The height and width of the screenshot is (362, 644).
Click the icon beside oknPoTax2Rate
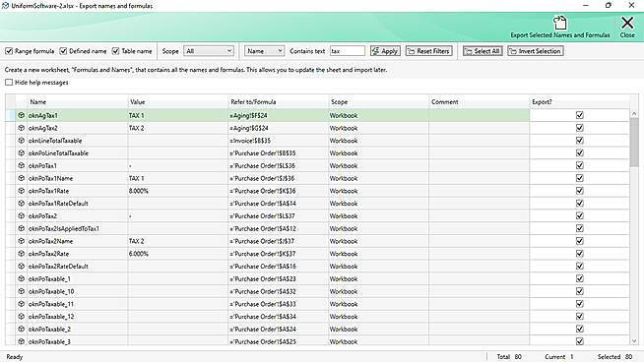tap(22, 254)
